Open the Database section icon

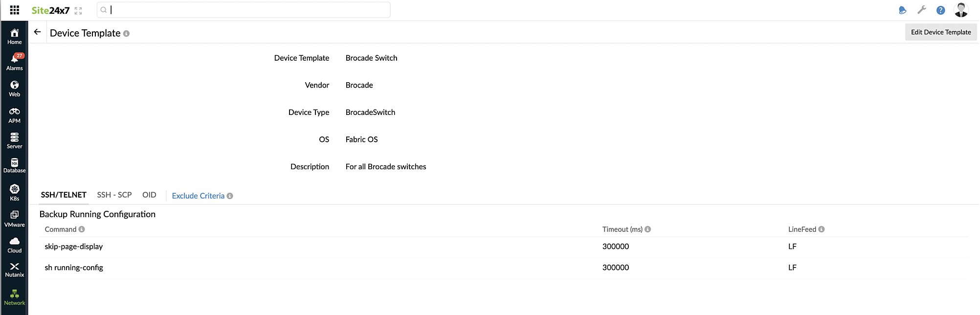coord(15,165)
